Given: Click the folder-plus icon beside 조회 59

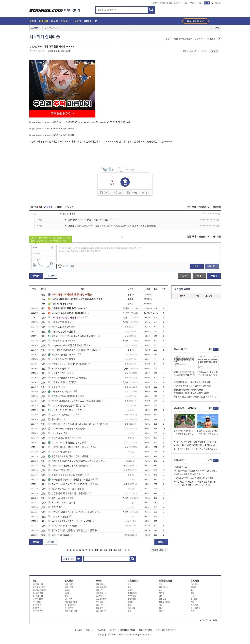Looking at the screenshot, I should pyautogui.click(x=184, y=51).
